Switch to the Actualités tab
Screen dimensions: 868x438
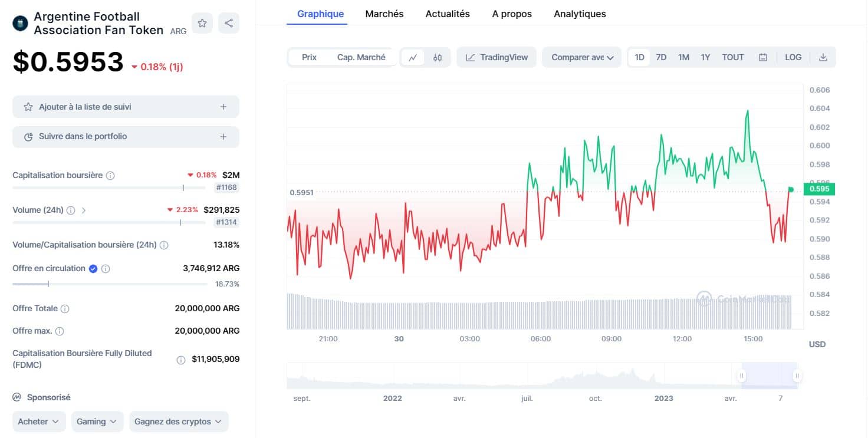pos(448,14)
